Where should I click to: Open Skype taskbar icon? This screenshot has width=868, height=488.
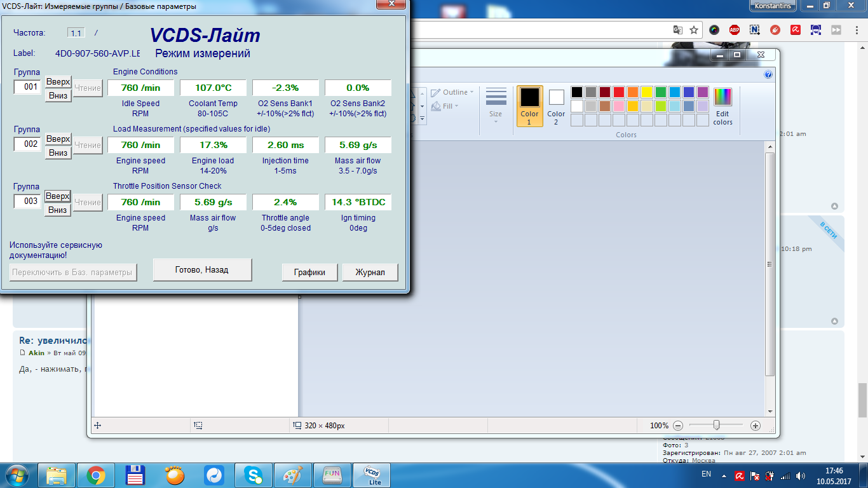(254, 475)
